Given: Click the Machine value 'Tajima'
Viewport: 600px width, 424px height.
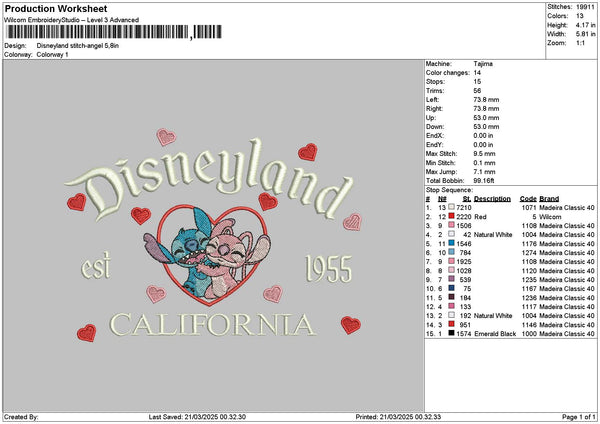Looking at the screenshot, I should pos(483,64).
